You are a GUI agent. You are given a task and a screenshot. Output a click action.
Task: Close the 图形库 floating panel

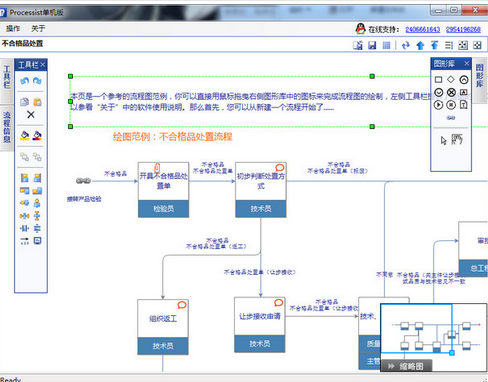coord(467,63)
